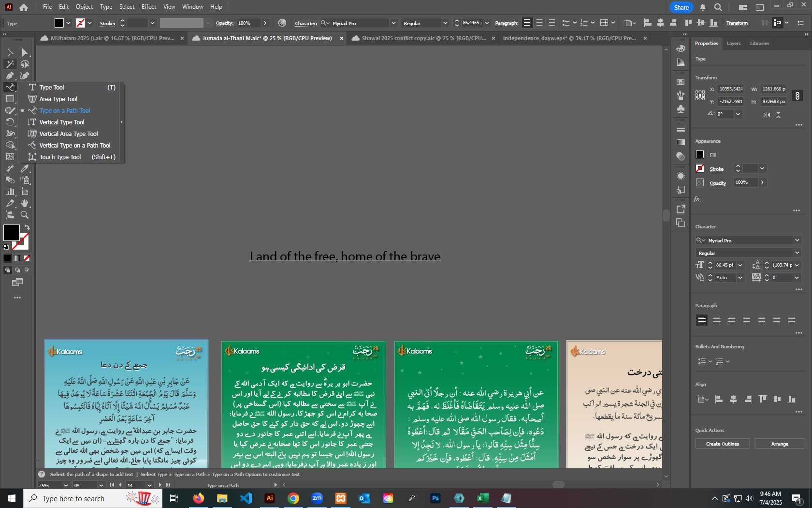Select the Hand tool
Screen dimensions: 812x508
point(25,203)
